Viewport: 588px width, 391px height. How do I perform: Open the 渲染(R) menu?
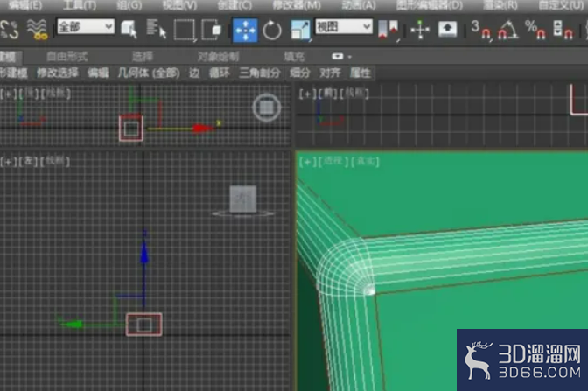[x=500, y=5]
